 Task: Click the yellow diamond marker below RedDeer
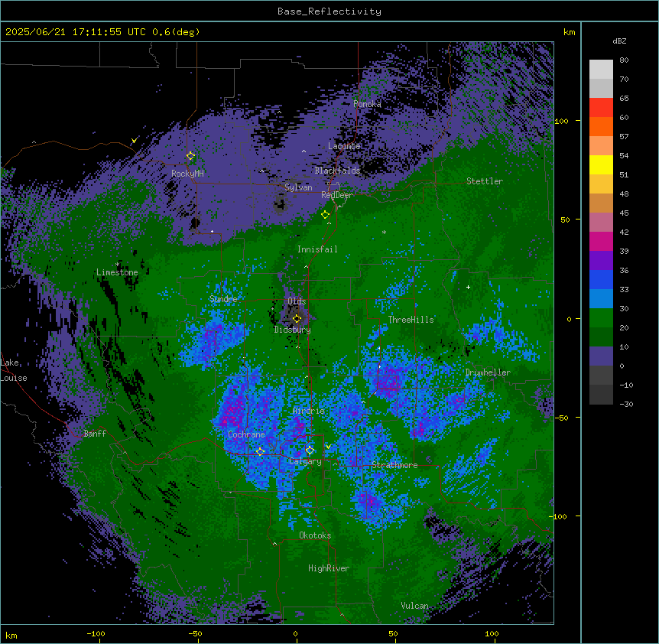[x=326, y=215]
